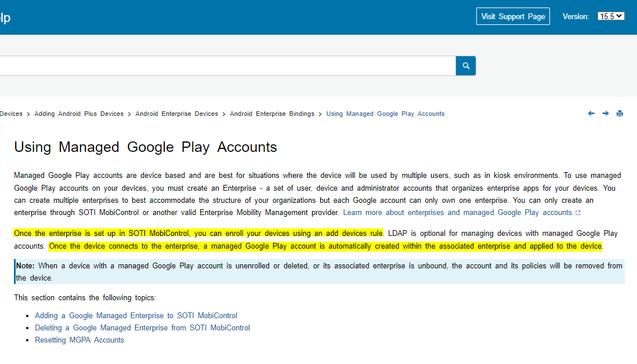Click the Visit Support Page button
The height and width of the screenshot is (364, 637).
point(512,16)
